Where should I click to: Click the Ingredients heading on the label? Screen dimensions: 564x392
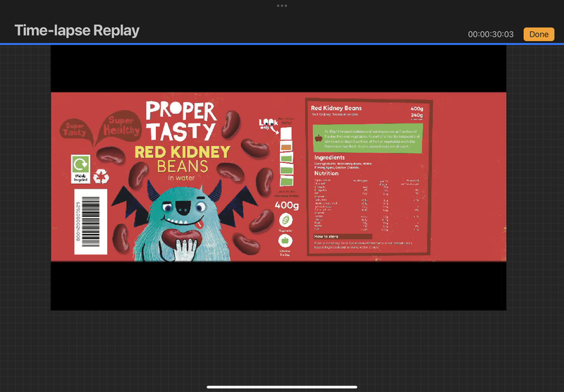coord(329,157)
